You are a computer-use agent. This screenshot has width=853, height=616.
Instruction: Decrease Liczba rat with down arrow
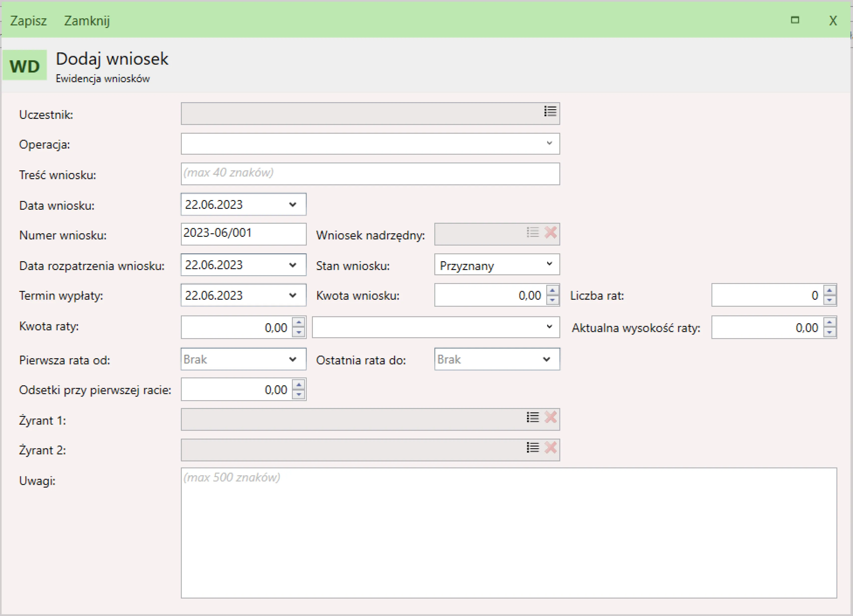click(830, 300)
